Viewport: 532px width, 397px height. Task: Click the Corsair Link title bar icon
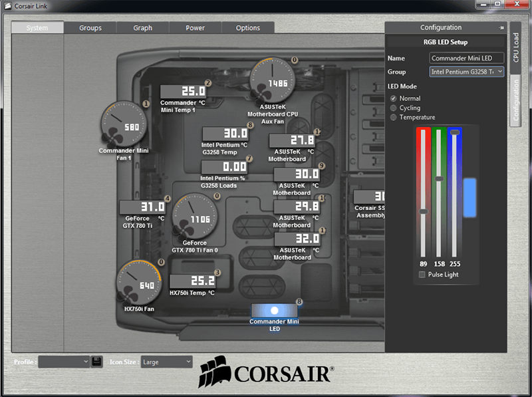click(x=7, y=6)
